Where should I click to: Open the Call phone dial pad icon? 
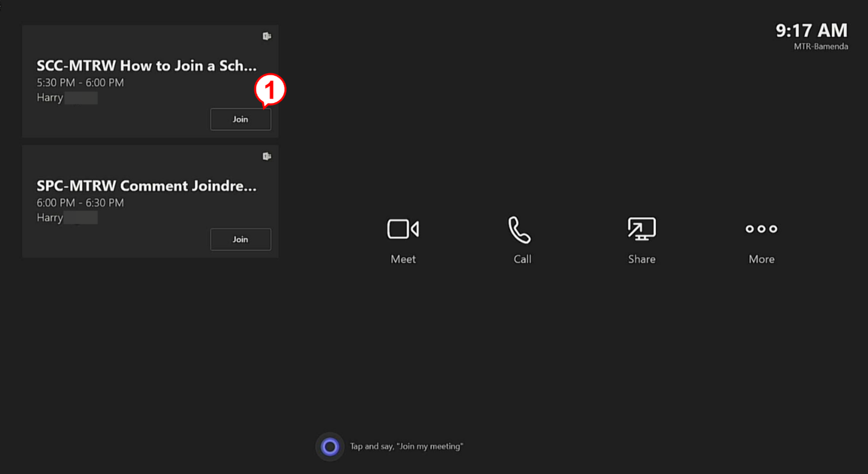pyautogui.click(x=520, y=230)
